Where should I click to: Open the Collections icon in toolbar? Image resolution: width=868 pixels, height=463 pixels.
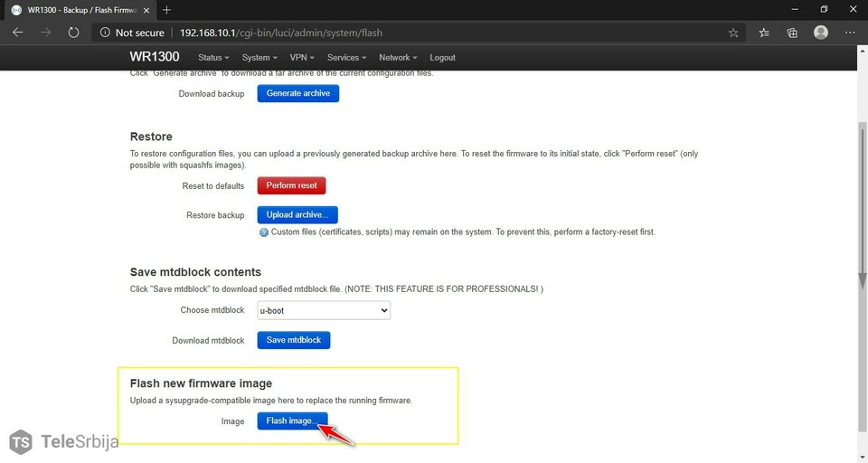[x=792, y=33]
